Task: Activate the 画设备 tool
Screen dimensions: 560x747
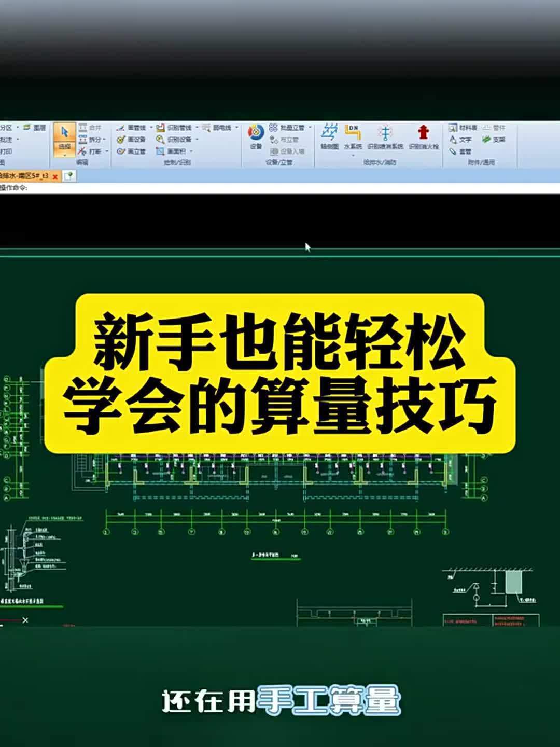Action: pyautogui.click(x=131, y=139)
